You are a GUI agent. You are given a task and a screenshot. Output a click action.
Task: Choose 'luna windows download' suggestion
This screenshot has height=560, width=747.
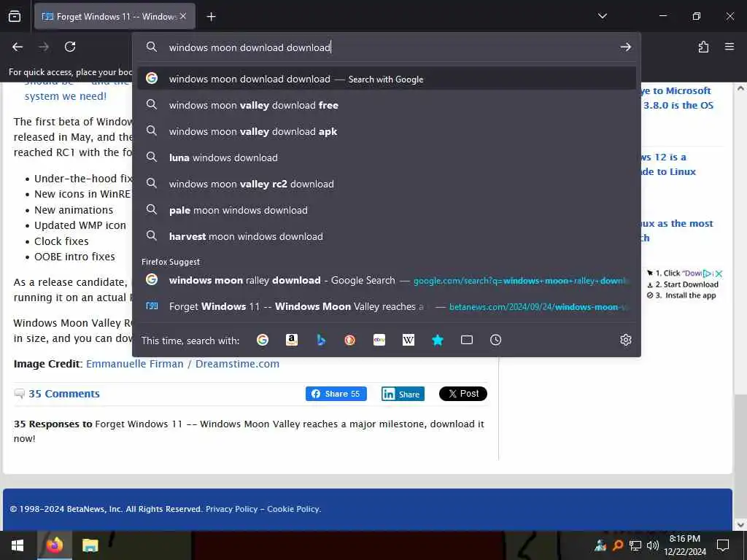(x=387, y=157)
